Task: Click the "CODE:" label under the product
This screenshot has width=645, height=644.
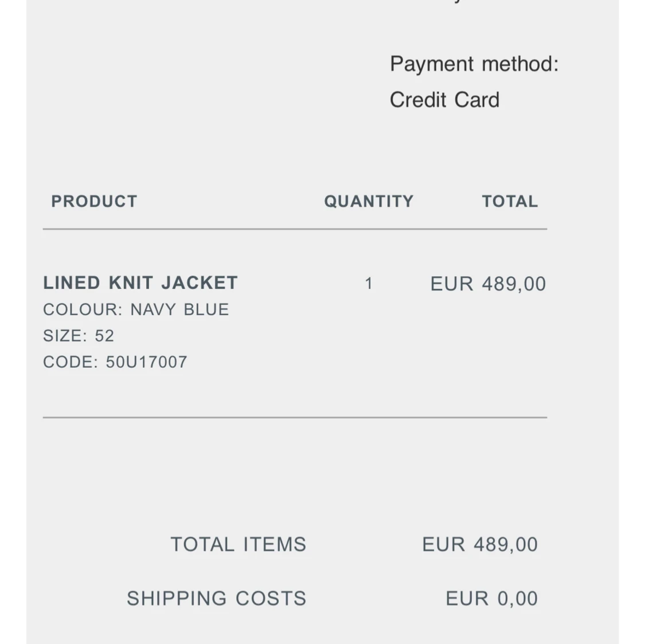Action: point(70,362)
